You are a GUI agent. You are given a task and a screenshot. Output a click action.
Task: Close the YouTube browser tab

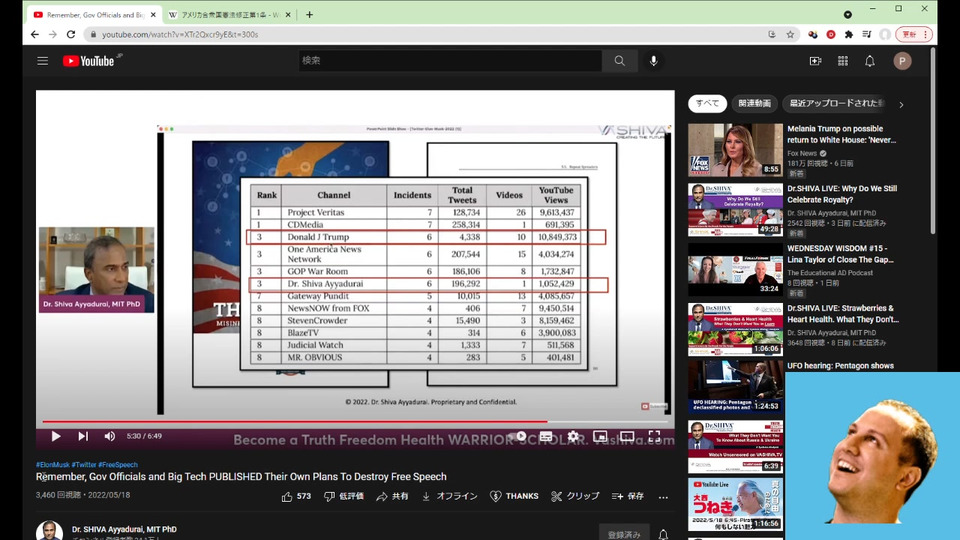click(153, 15)
